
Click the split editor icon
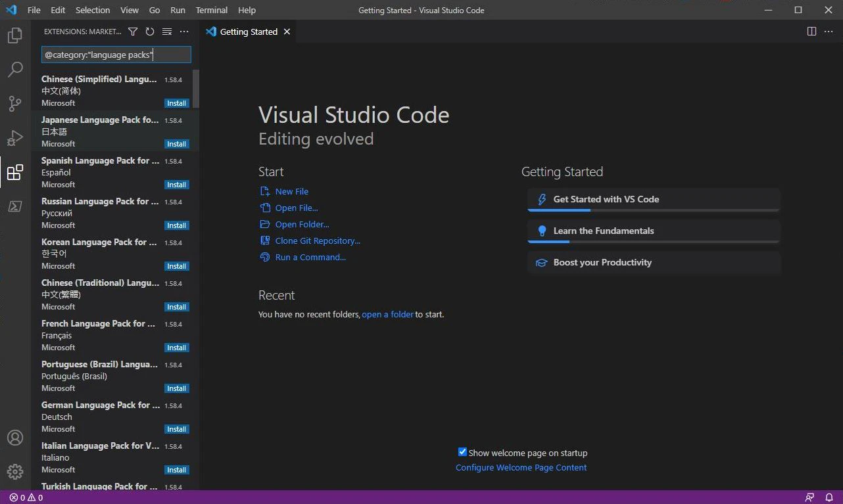point(811,32)
